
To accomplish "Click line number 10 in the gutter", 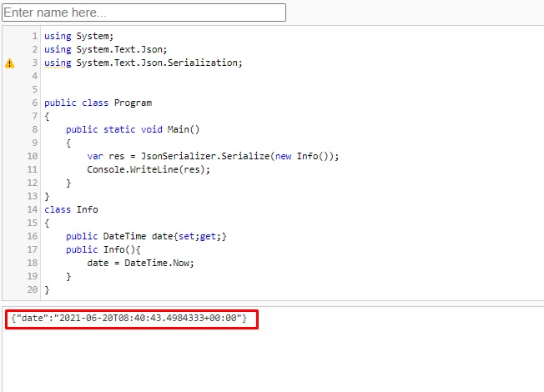I will coord(33,156).
